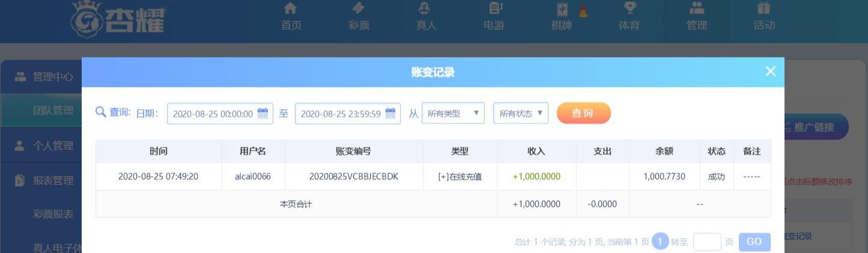Click the 首页 home icon

[291, 8]
